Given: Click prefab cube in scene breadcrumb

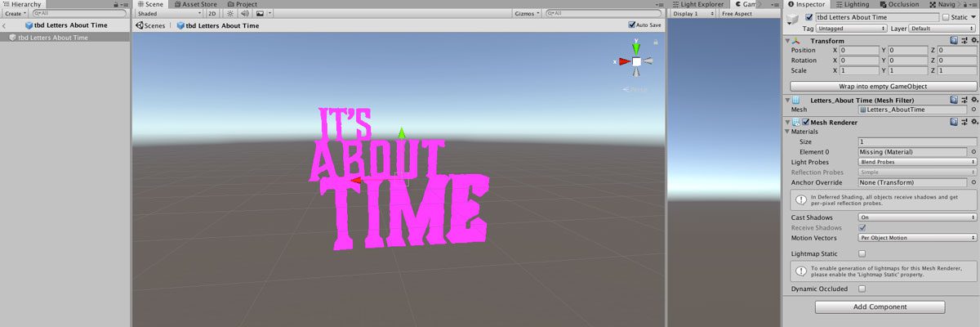Looking at the screenshot, I should click(181, 25).
